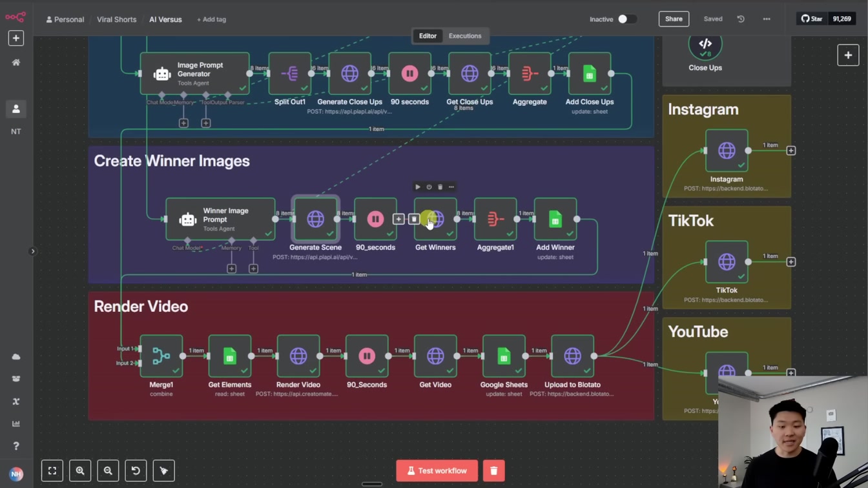Select the Aggregate node
The width and height of the screenshot is (868, 488).
click(530, 74)
